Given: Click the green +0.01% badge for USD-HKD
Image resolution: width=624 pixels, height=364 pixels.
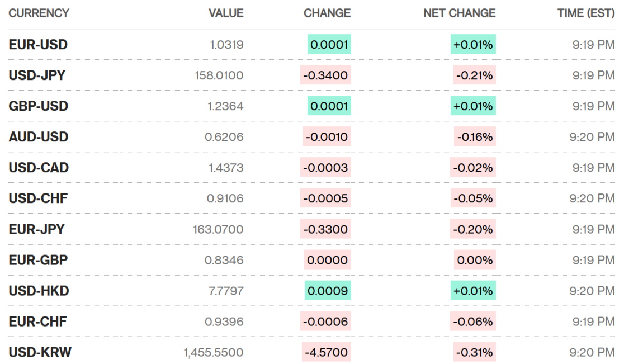Looking at the screenshot, I should coord(473,291).
